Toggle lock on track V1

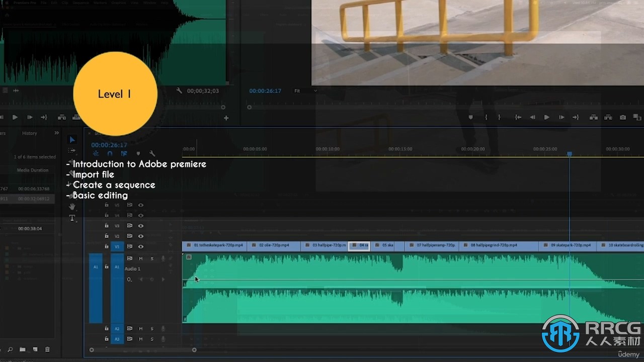106,246
